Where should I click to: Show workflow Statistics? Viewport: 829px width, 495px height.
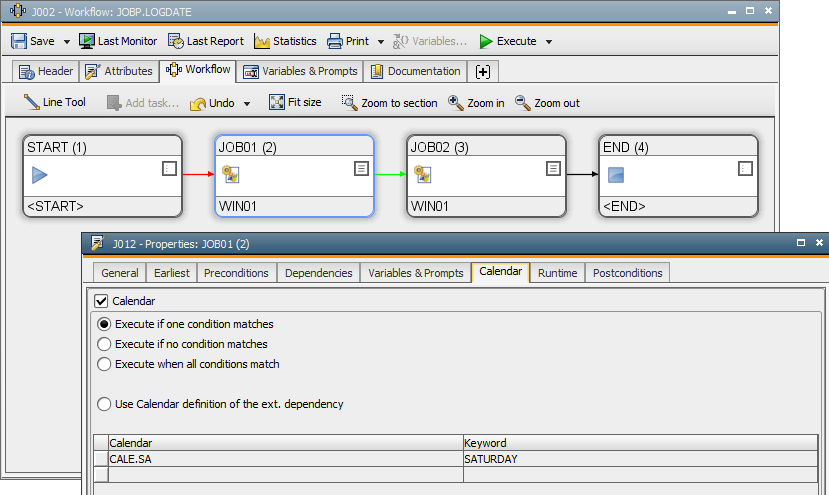tap(285, 41)
